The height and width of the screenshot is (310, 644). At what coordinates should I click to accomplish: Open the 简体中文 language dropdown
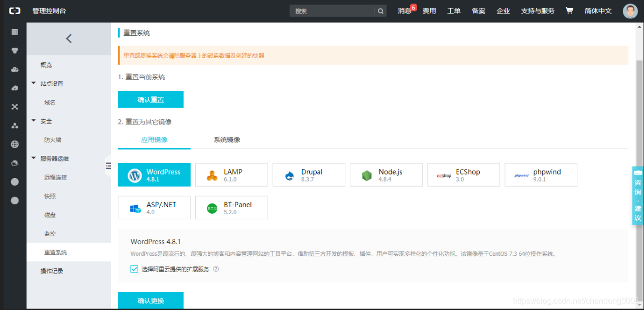[598, 11]
